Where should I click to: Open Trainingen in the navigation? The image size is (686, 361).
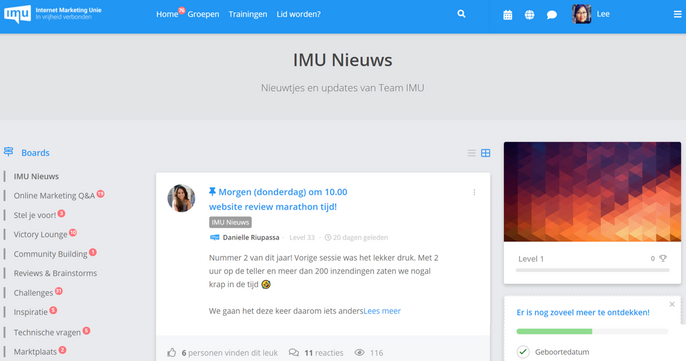pos(248,14)
